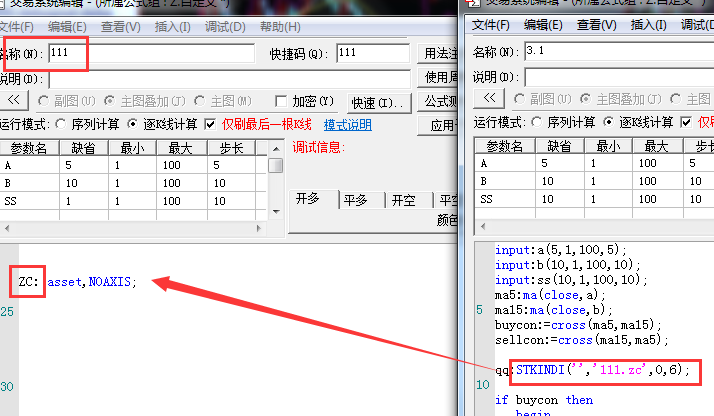Viewport: 714px width, 416px height.
Task: Select 逐K线计算 mode in the 3.1 window
Action: (x=608, y=122)
